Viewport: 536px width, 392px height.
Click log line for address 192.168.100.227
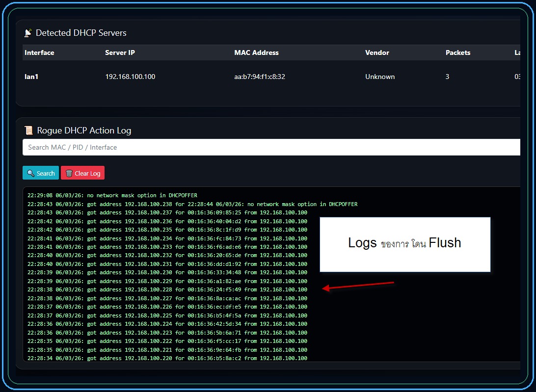pyautogui.click(x=167, y=298)
